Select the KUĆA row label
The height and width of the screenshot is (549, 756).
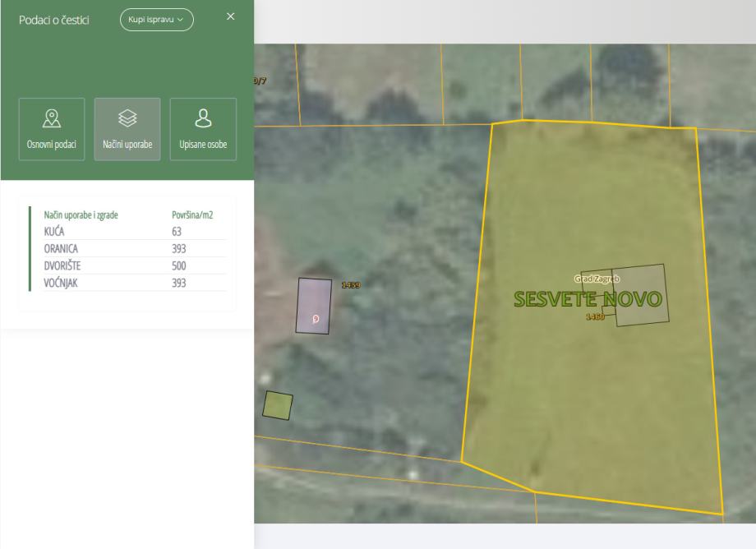54,232
